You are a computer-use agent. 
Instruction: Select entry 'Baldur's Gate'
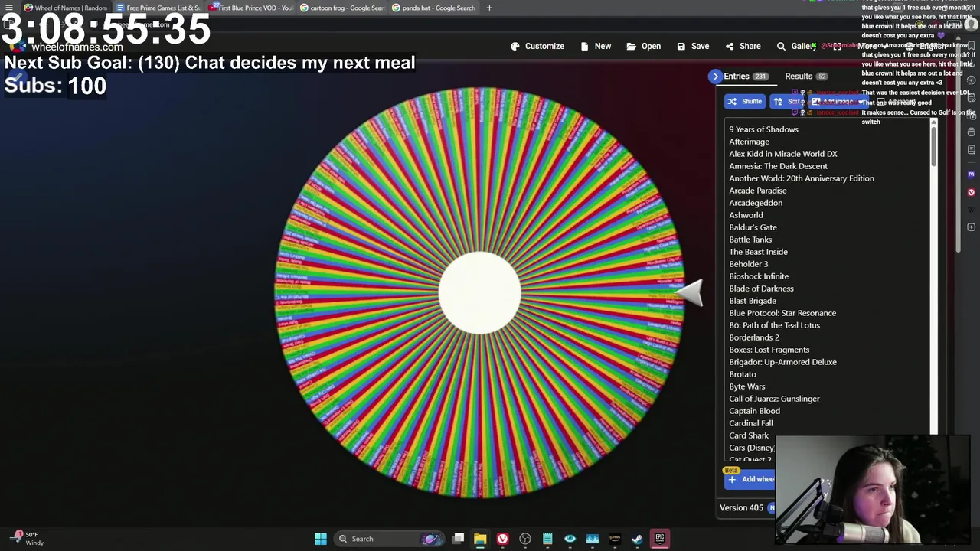[753, 227]
